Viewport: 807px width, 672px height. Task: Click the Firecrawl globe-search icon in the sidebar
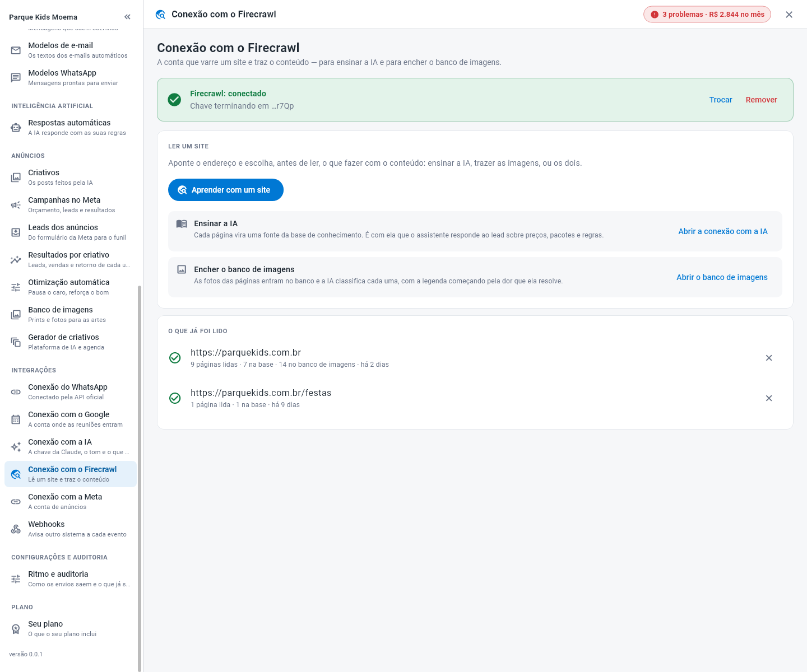pyautogui.click(x=16, y=474)
